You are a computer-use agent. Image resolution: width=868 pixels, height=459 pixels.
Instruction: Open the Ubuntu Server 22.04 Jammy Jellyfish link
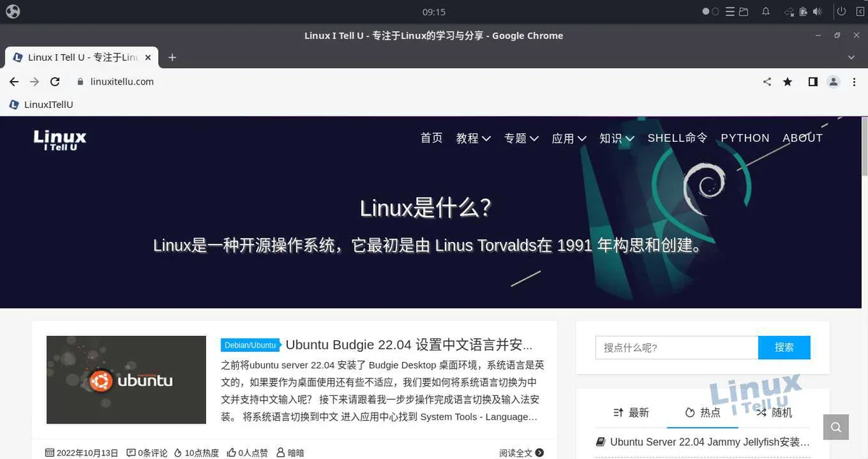coord(702,442)
